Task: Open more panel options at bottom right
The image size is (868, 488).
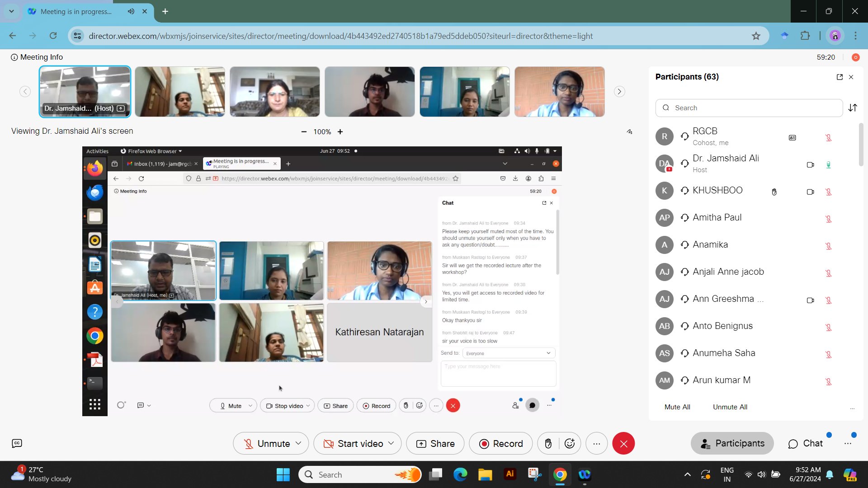Action: click(848, 443)
